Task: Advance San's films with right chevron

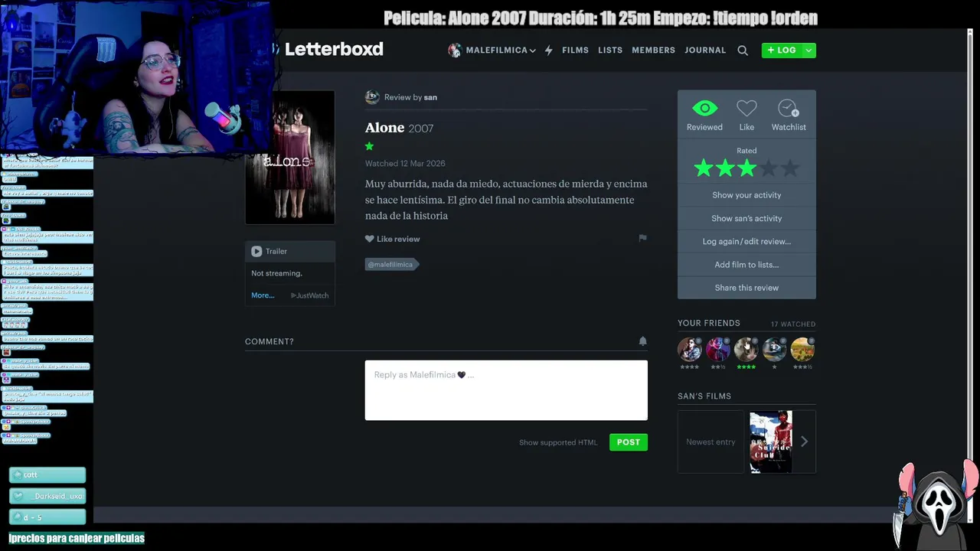Action: point(804,442)
